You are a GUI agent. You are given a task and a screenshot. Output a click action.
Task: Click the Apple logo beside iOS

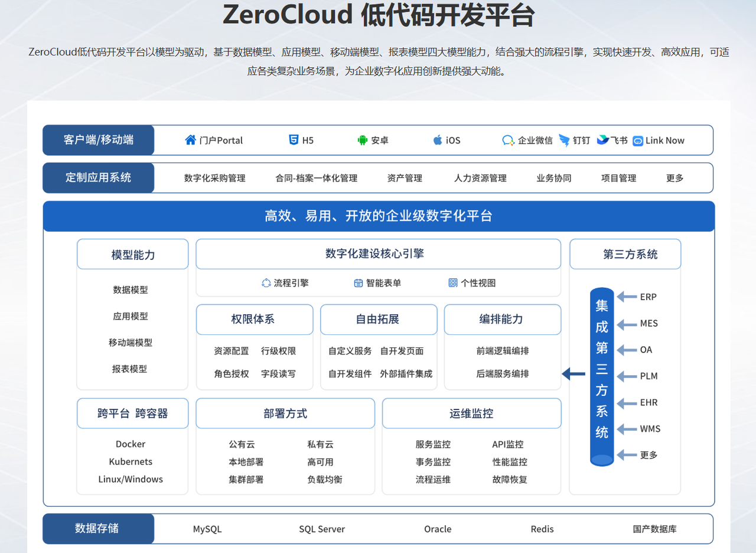[x=438, y=140]
